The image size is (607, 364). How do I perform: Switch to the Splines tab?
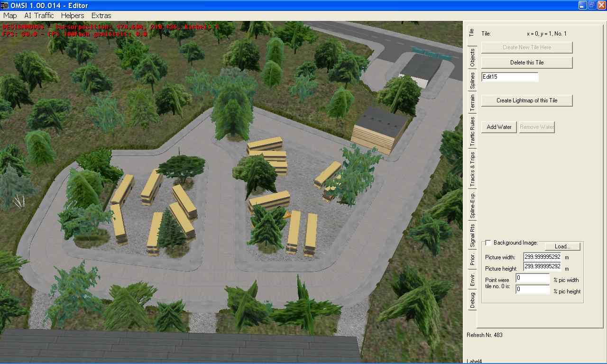[x=472, y=81]
